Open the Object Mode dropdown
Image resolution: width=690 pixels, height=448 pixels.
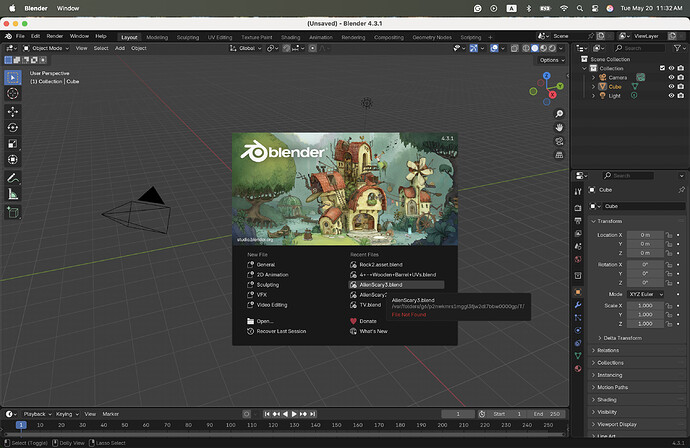pyautogui.click(x=46, y=48)
